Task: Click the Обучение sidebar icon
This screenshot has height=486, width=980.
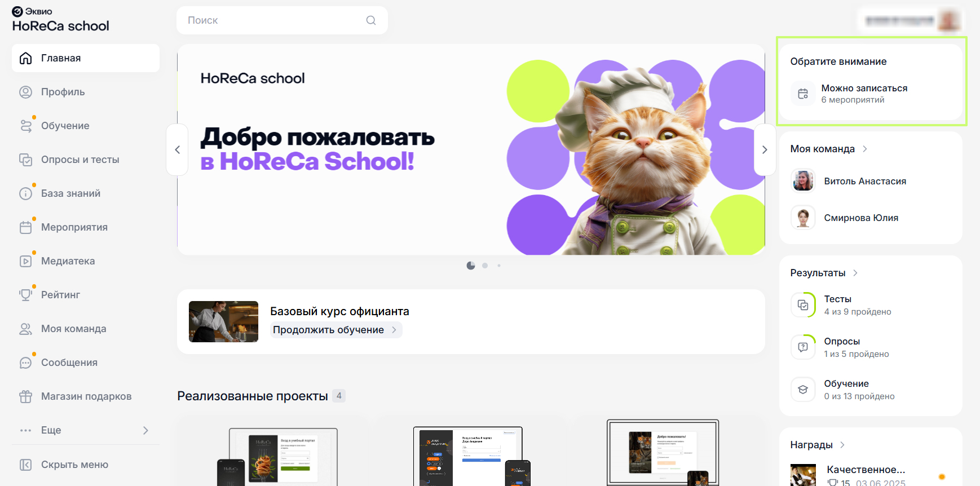Action: pyautogui.click(x=26, y=126)
